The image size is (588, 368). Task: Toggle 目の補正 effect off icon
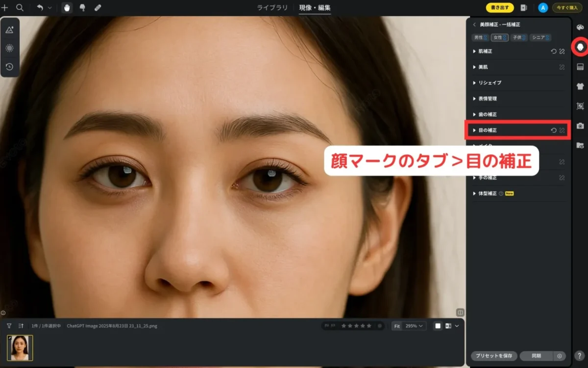(x=562, y=131)
